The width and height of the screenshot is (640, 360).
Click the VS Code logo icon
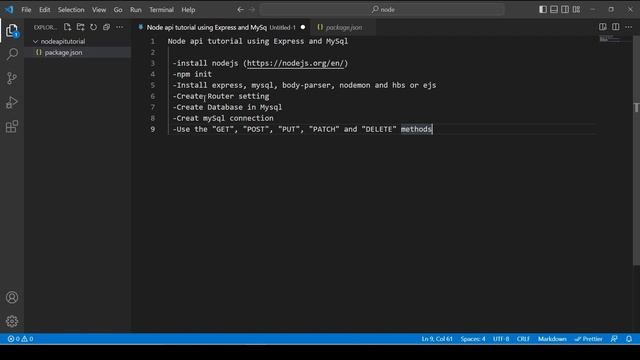tap(9, 9)
